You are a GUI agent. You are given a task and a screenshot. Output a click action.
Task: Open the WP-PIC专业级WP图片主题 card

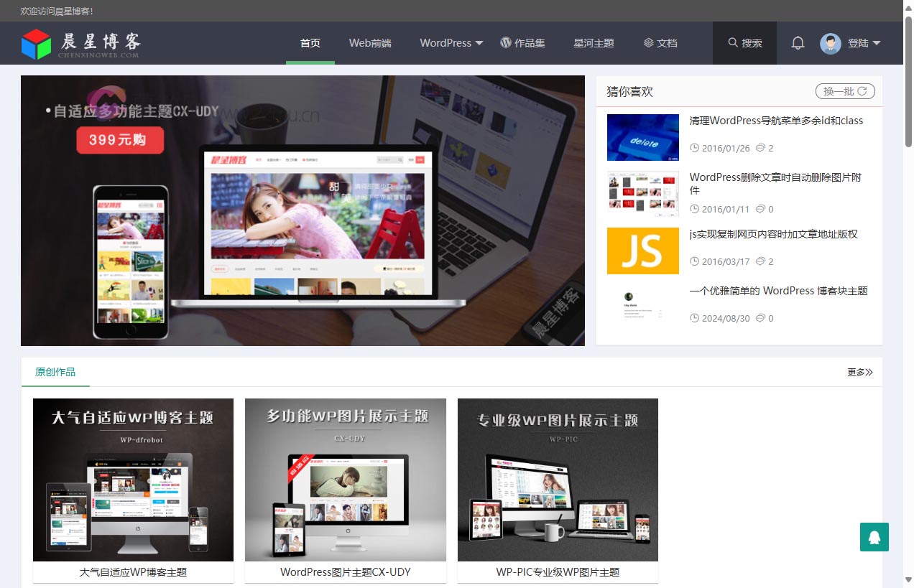coord(558,490)
